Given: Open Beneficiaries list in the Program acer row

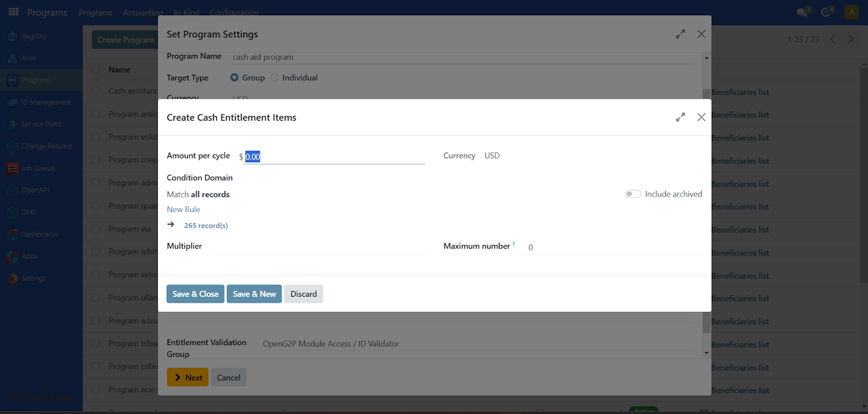Looking at the screenshot, I should pyautogui.click(x=740, y=391).
